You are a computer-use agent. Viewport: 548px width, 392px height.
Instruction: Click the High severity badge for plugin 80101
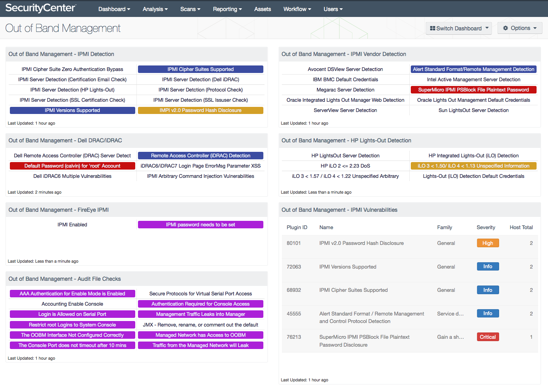pos(488,243)
